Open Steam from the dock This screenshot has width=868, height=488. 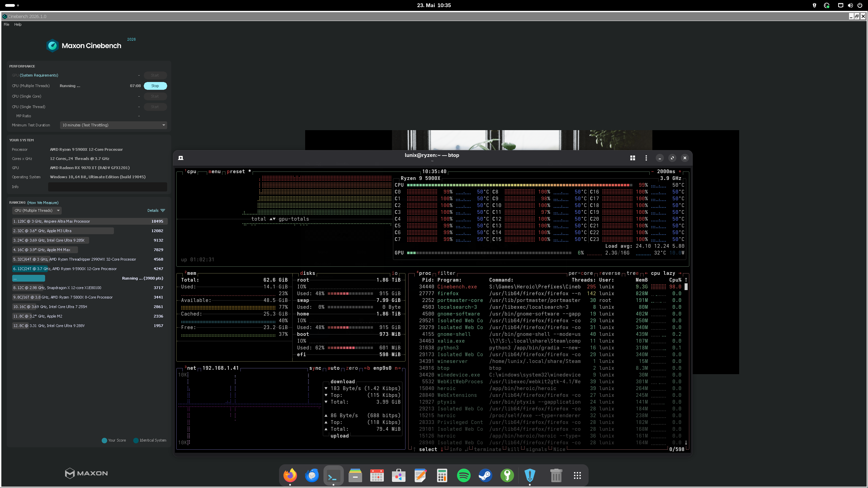[x=485, y=475]
